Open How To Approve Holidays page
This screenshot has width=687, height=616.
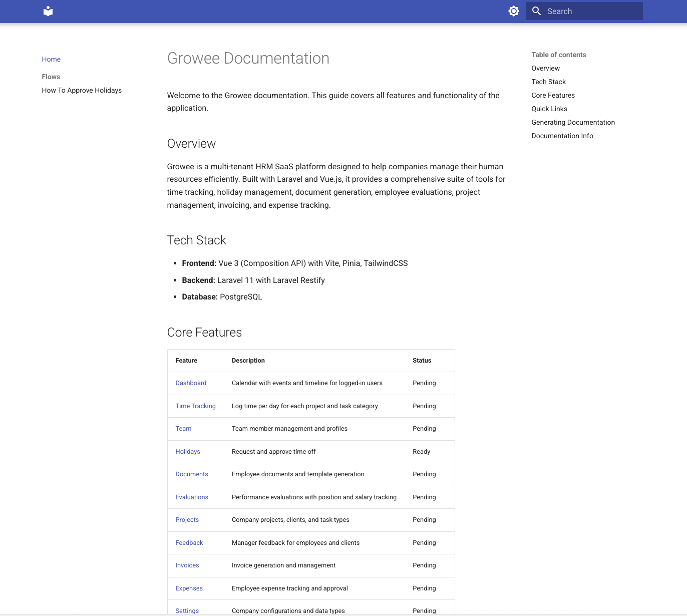coord(82,90)
